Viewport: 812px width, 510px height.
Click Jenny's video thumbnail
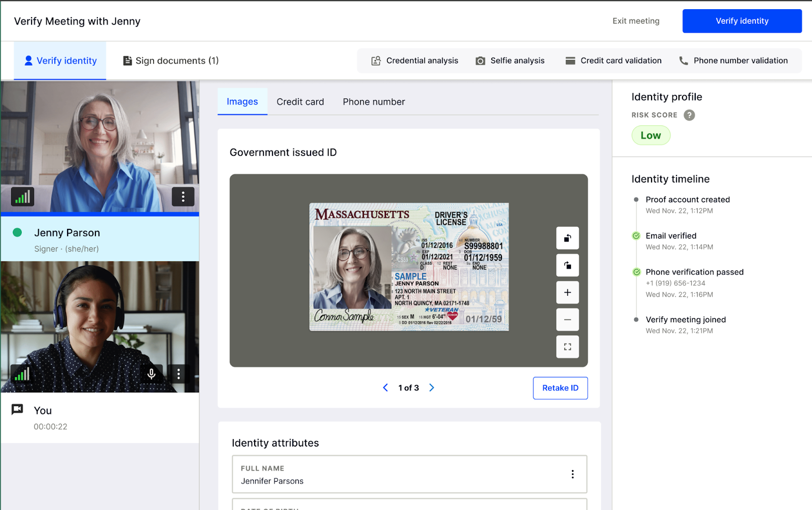[100, 146]
